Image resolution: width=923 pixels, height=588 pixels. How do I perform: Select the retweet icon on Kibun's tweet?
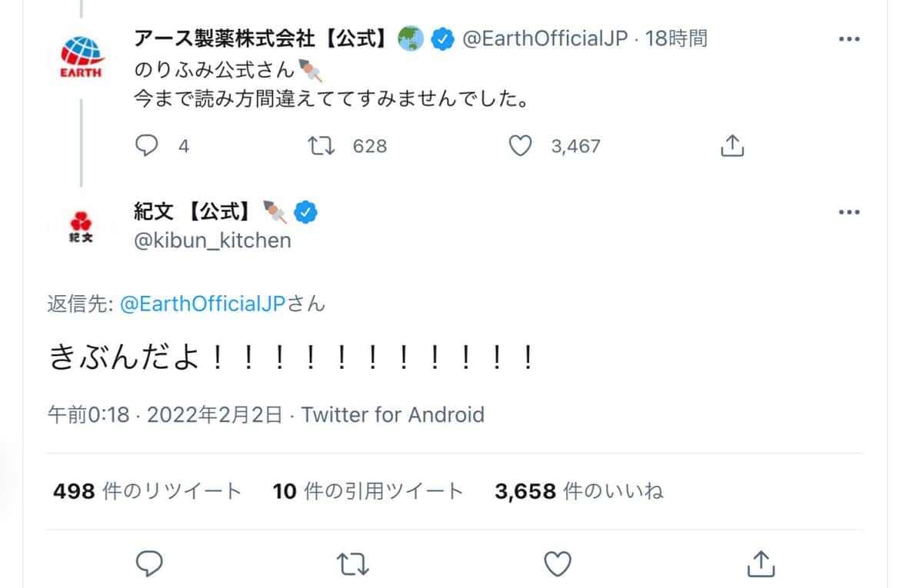click(352, 563)
